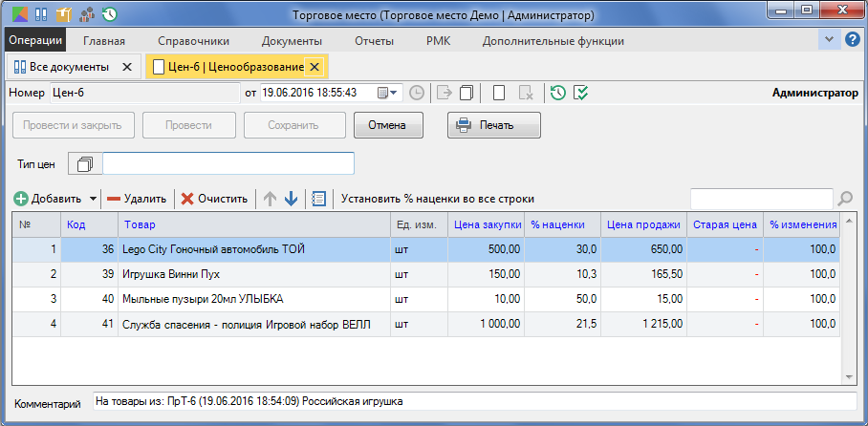The height and width of the screenshot is (426, 868).
Task: Select the Lego City Гоночный автомобиль ТОЙ row
Action: coord(425,249)
